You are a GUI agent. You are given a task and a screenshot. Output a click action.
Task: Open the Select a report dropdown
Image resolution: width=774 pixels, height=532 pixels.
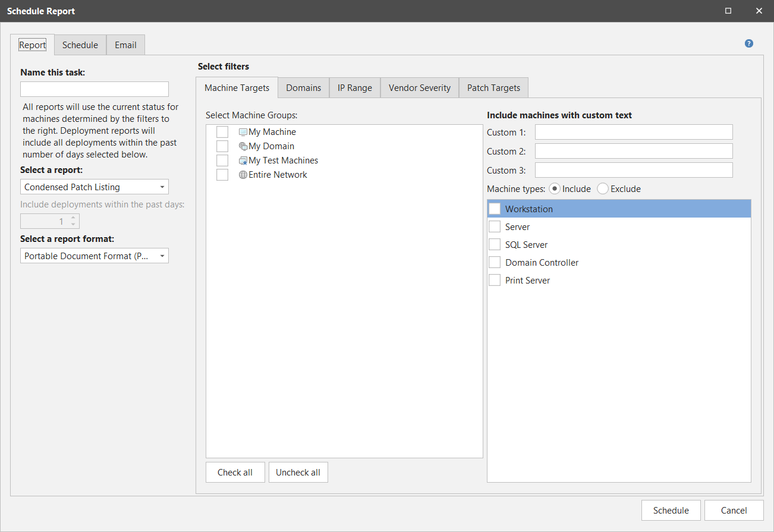pos(95,187)
